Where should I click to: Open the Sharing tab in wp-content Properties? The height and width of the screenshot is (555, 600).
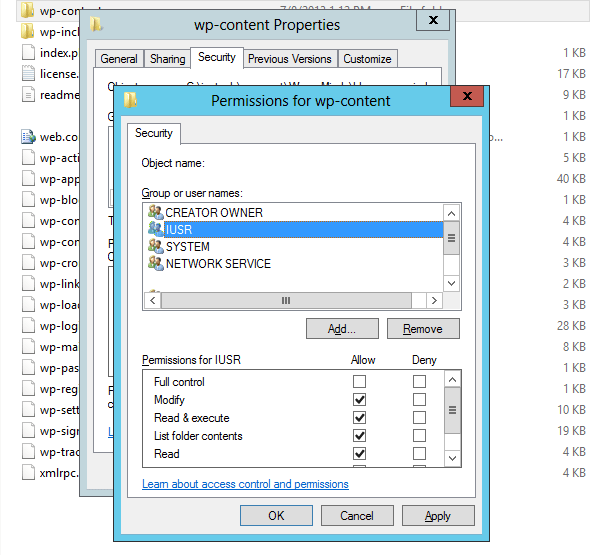[167, 59]
